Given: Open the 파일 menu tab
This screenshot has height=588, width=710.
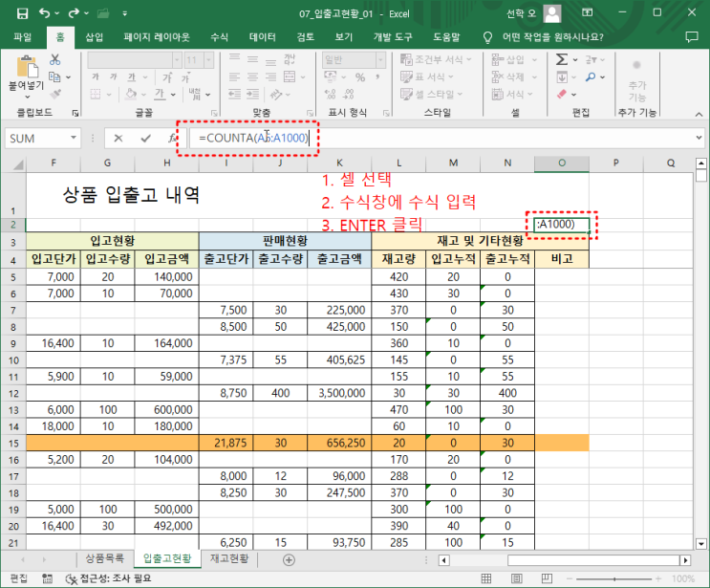Looking at the screenshot, I should [22, 37].
